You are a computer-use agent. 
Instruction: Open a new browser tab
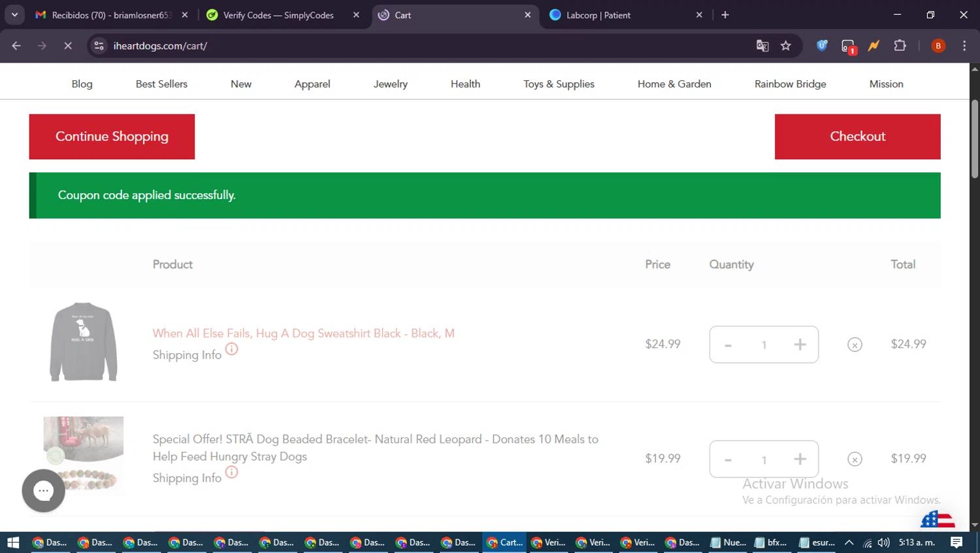tap(725, 15)
